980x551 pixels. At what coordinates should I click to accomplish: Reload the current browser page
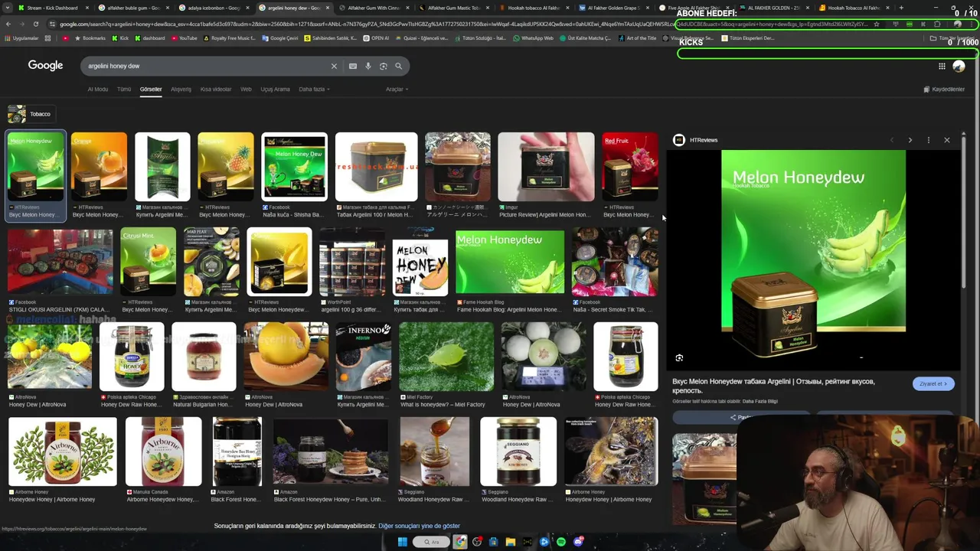pyautogui.click(x=35, y=24)
